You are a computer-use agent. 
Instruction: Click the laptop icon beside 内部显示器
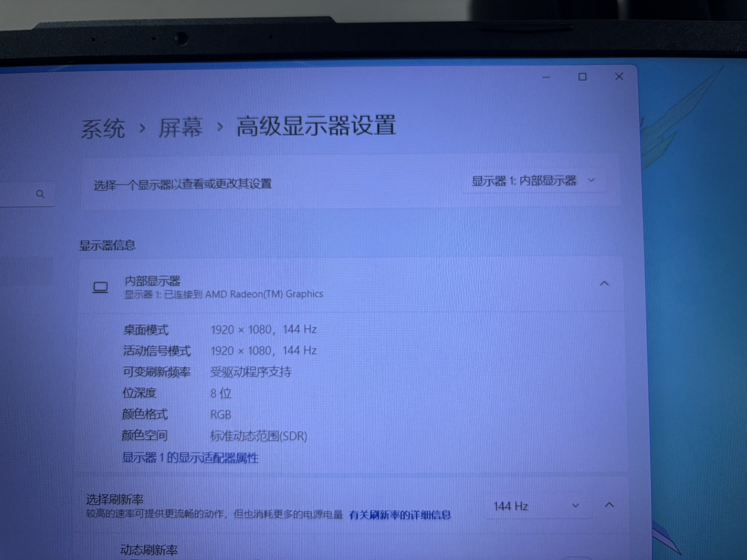coord(101,287)
